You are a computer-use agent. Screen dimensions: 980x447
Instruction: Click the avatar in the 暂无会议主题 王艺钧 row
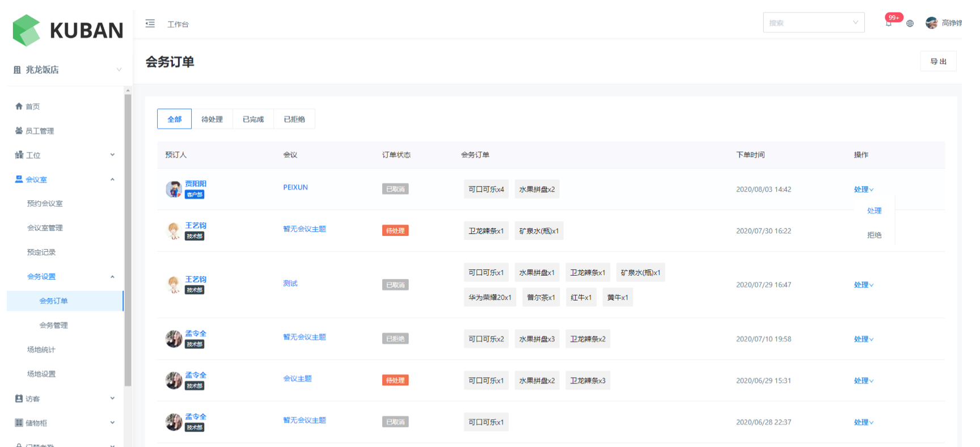pos(174,231)
